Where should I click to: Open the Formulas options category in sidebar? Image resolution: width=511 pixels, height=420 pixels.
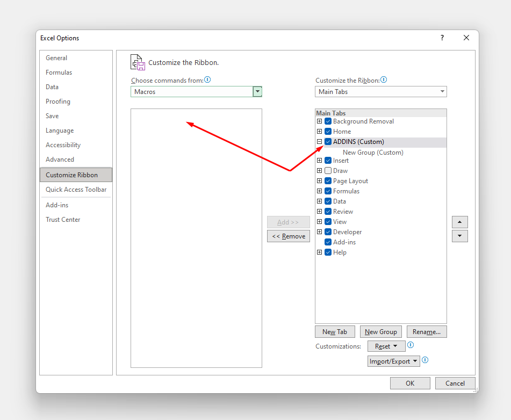[x=76, y=73]
